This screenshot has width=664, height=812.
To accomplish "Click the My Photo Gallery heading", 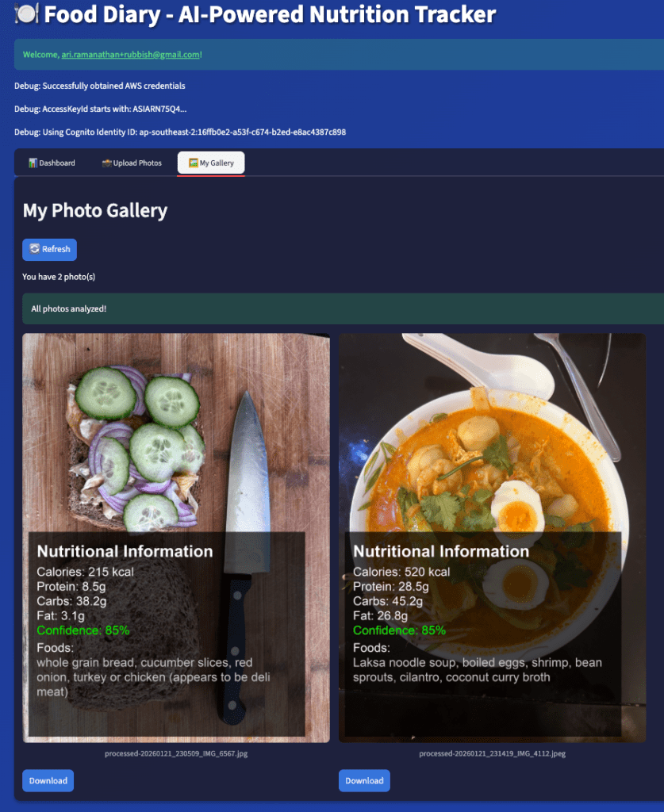I will pos(95,210).
